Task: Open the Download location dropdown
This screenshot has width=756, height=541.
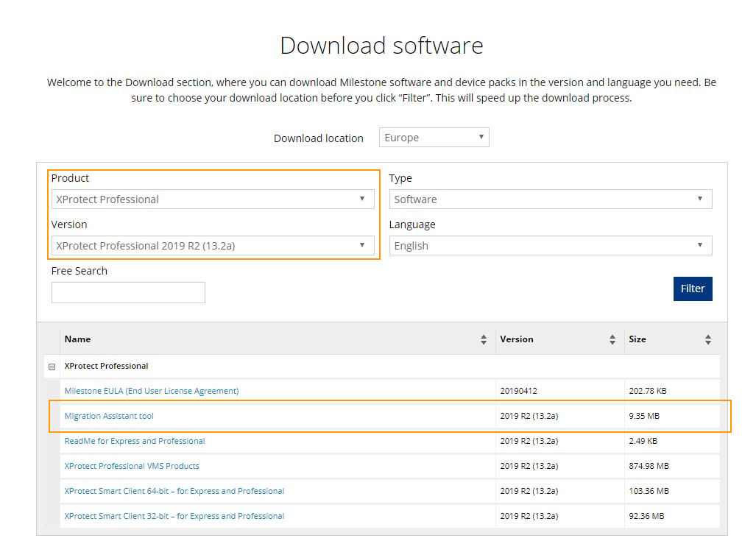Action: coord(434,137)
